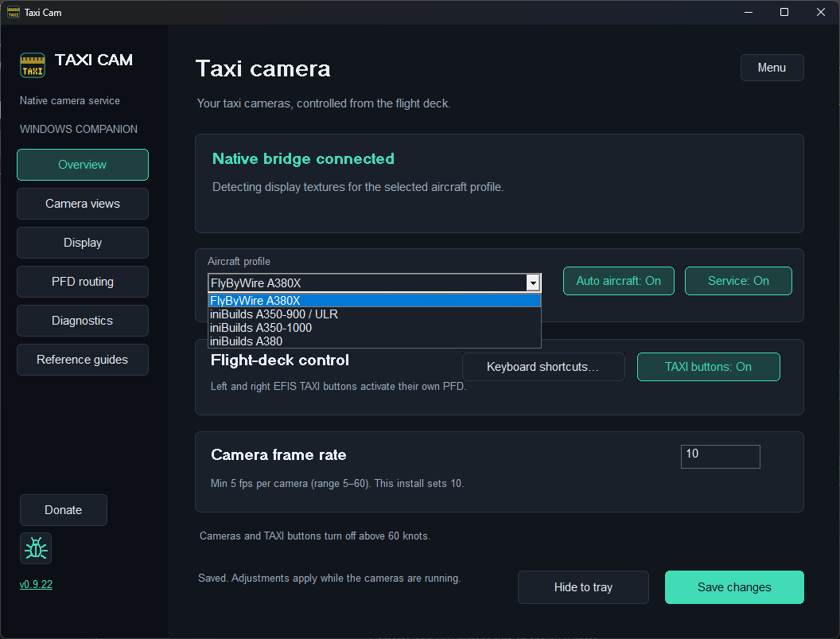Screen dimensions: 840x639
Task: Toggle Auto aircraft: On
Action: tap(618, 281)
